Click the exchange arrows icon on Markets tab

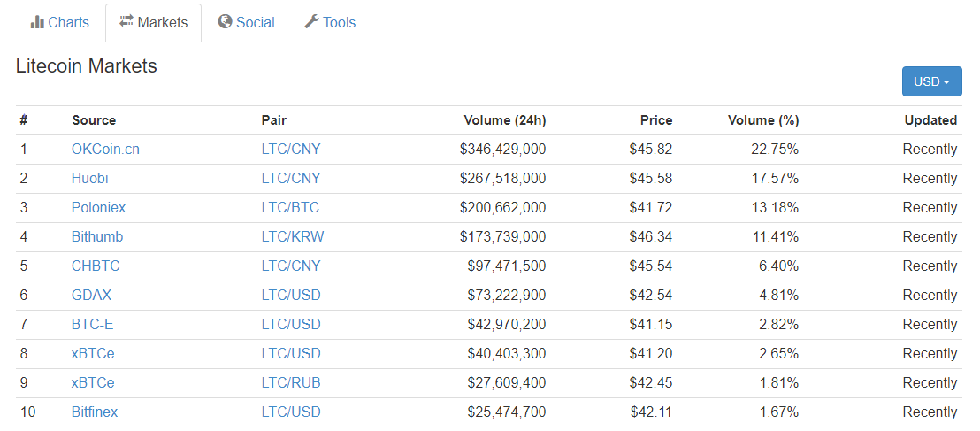pos(126,22)
